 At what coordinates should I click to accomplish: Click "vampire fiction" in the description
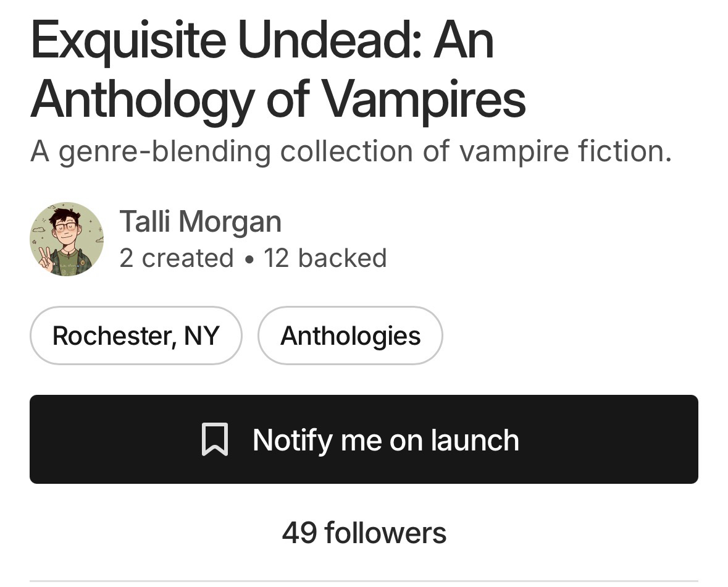565,151
